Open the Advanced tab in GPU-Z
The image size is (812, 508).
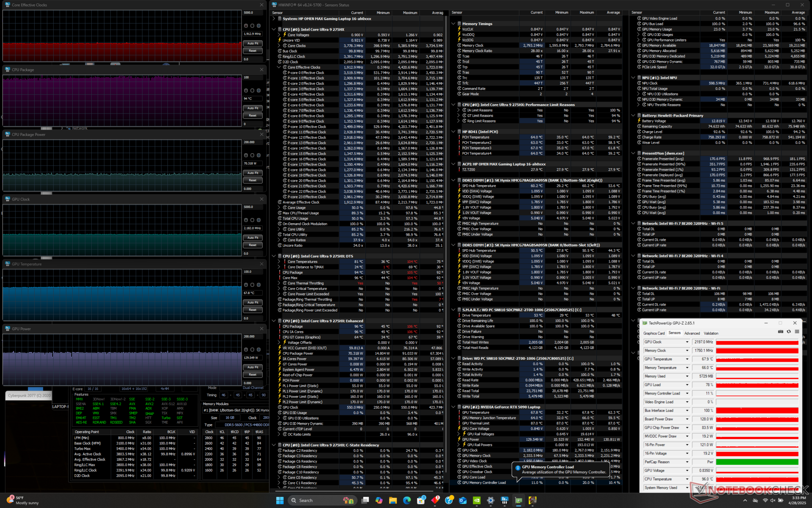coord(692,333)
